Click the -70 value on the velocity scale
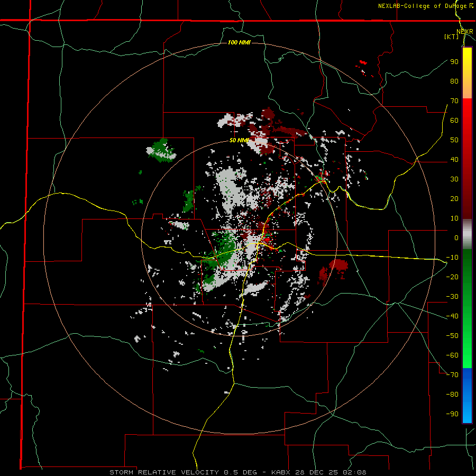Viewport: 476px width, 476px height. click(452, 375)
